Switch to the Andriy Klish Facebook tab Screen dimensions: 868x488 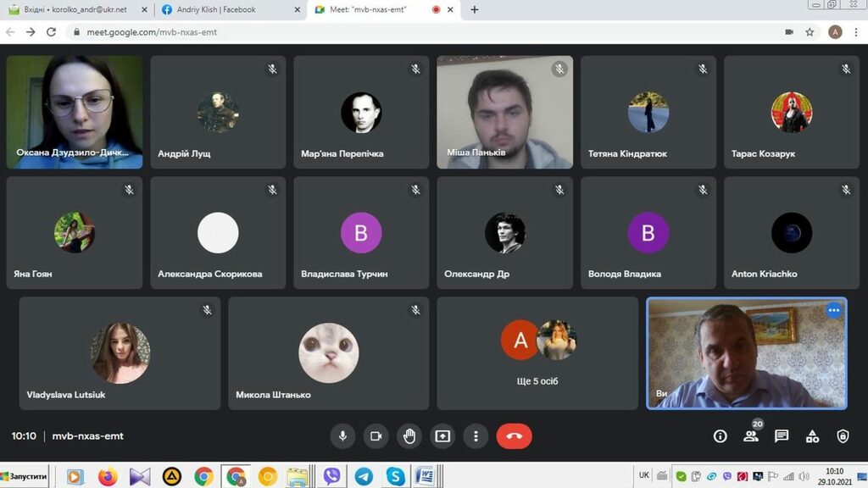[225, 10]
